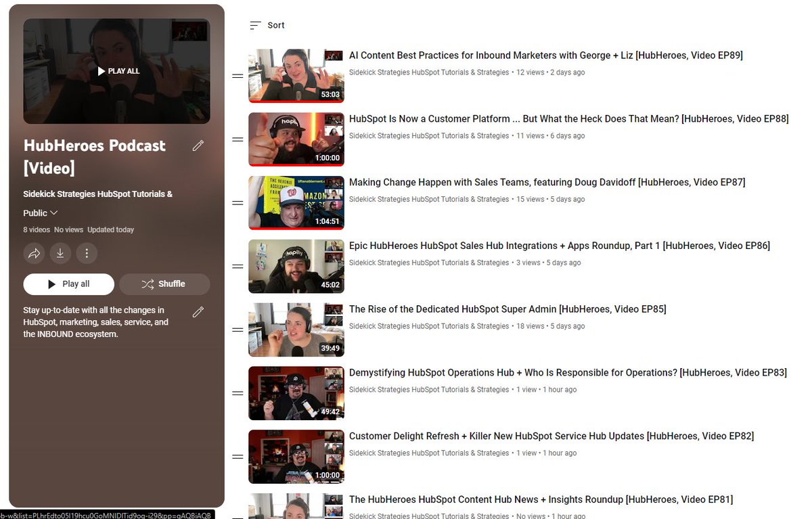Grab drag handle for EP88 video

(x=238, y=139)
